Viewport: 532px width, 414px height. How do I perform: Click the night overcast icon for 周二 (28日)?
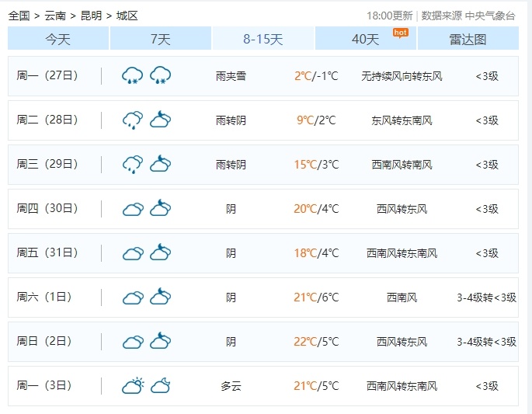(161, 120)
